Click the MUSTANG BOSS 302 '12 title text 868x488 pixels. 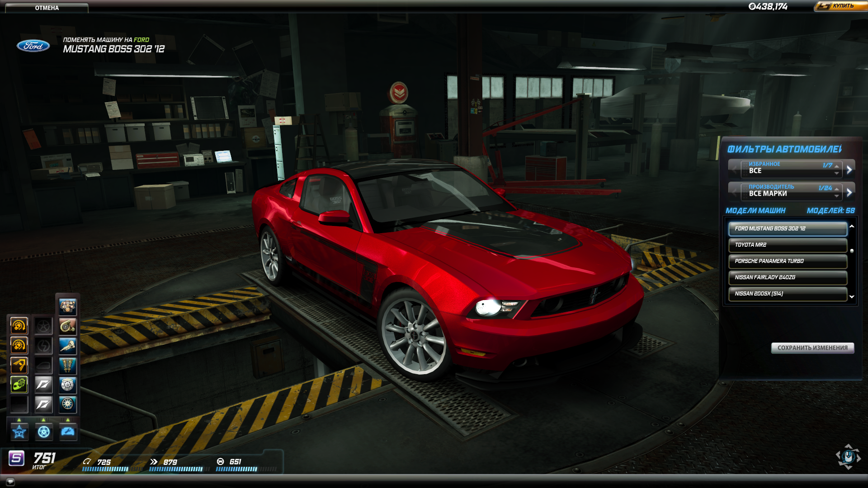coord(114,49)
